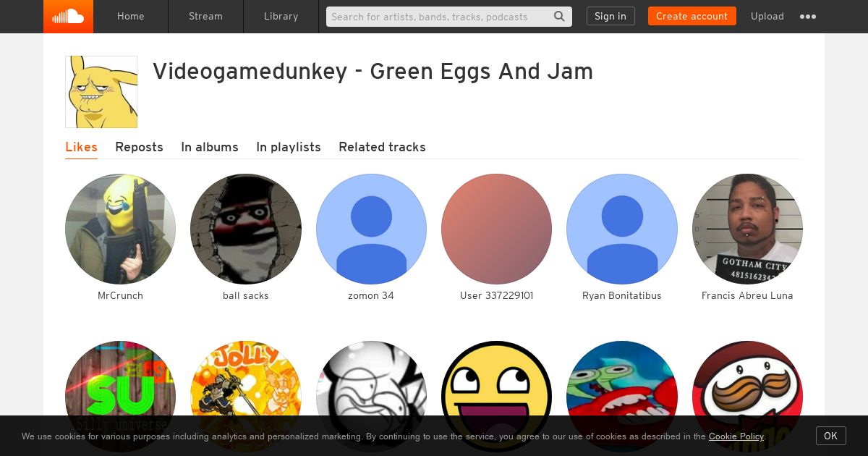Image resolution: width=868 pixels, height=456 pixels.
Task: Click the Videogamedunkey - Green Eggs And Jam title
Action: (373, 72)
